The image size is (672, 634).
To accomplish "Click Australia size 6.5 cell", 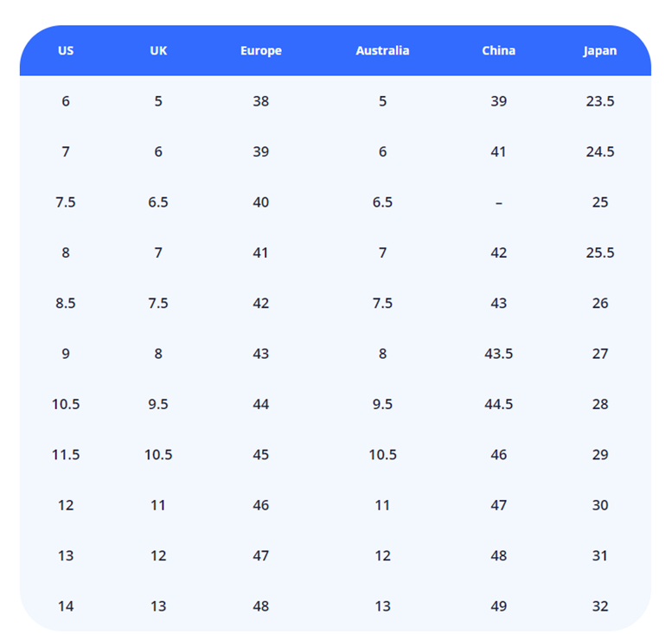I will pyautogui.click(x=382, y=202).
